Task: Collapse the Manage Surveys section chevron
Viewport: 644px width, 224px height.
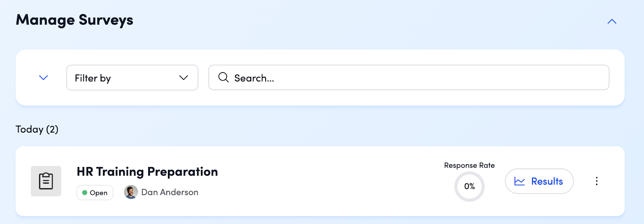Action: click(612, 22)
